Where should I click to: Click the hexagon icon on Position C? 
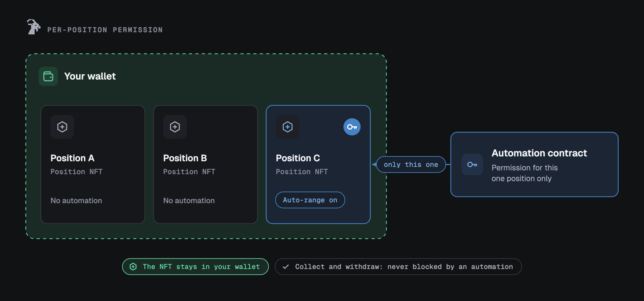(x=288, y=127)
